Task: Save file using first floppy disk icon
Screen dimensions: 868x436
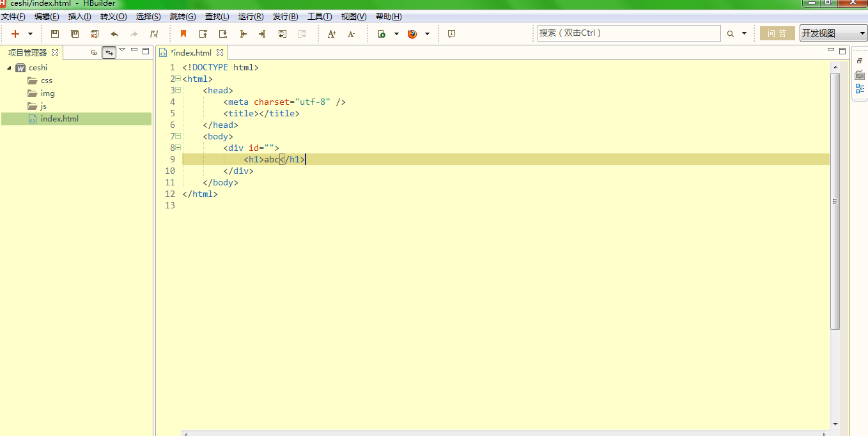Action: tap(55, 34)
